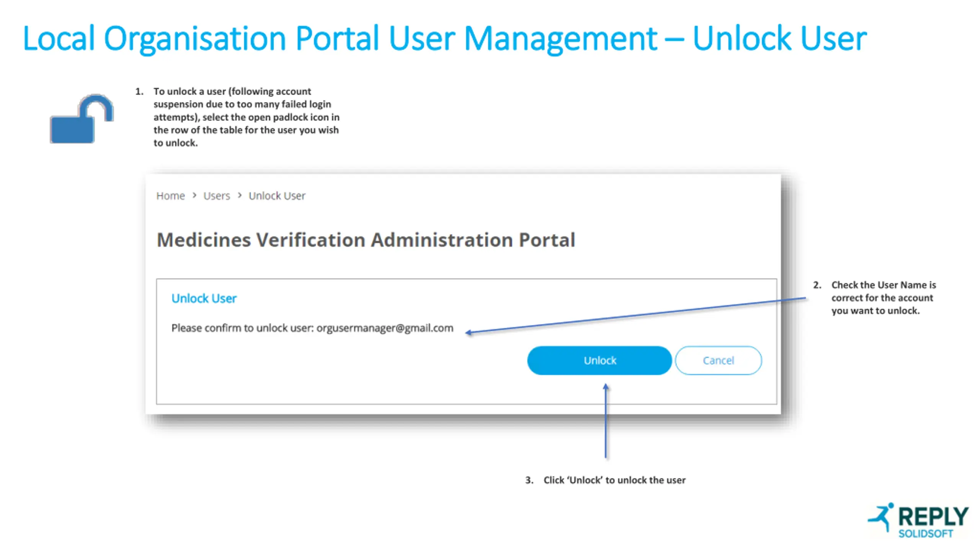Click the Medicines Verification Administration Portal heading
980x551 pixels.
coord(366,240)
